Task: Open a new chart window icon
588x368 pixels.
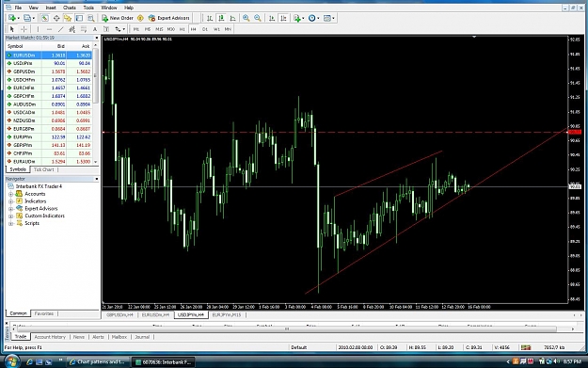Action: point(11,18)
